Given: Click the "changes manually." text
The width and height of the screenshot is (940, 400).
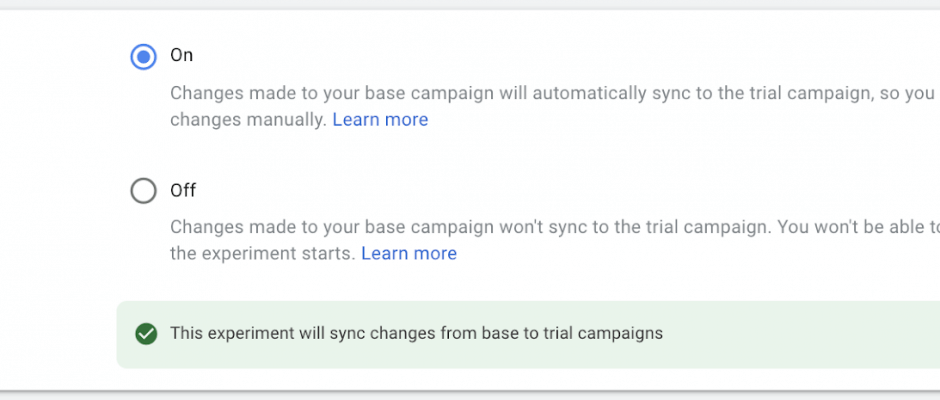Looking at the screenshot, I should pos(249,120).
